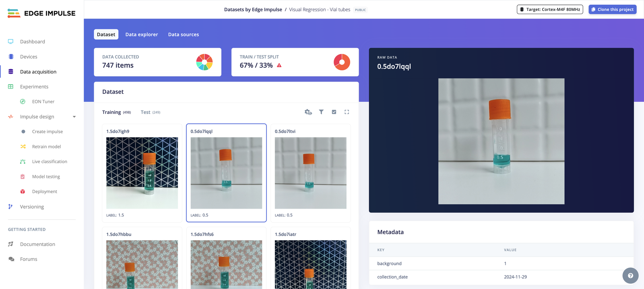Open Live classification
The height and width of the screenshot is (289, 644).
pyautogui.click(x=50, y=162)
